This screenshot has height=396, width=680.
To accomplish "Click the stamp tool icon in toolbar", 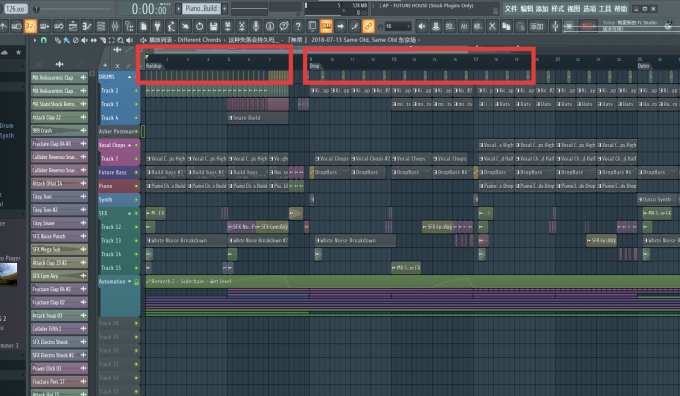I will (x=436, y=26).
